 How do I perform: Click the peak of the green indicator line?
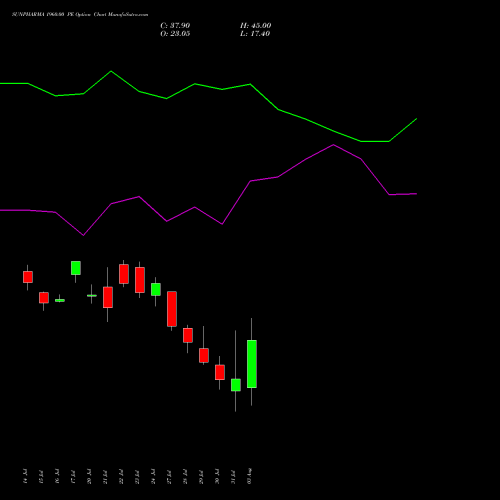click(111, 71)
